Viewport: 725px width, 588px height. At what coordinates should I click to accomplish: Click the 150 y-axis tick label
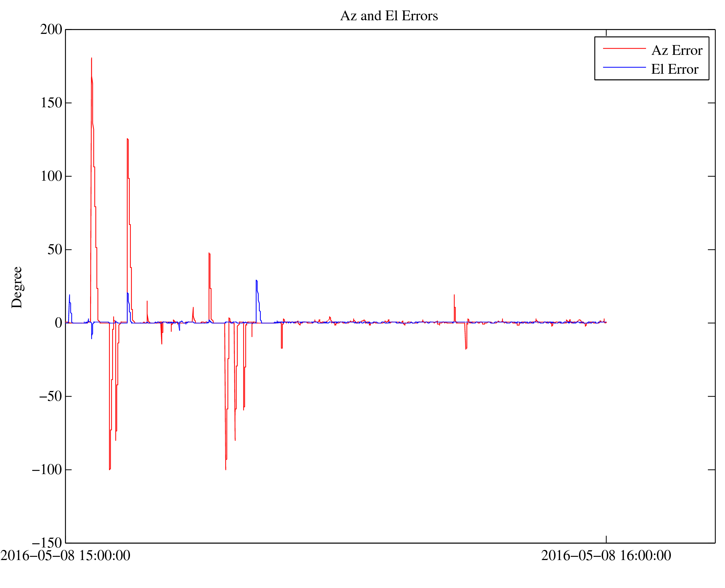pyautogui.click(x=51, y=103)
